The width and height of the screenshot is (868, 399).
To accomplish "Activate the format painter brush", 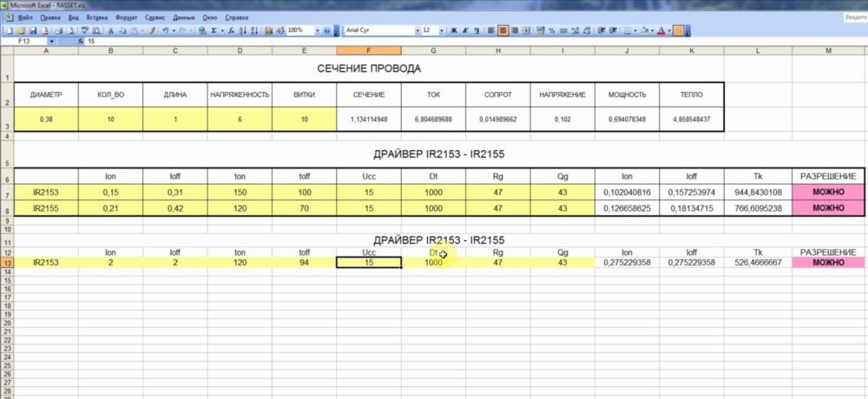I will [x=151, y=30].
